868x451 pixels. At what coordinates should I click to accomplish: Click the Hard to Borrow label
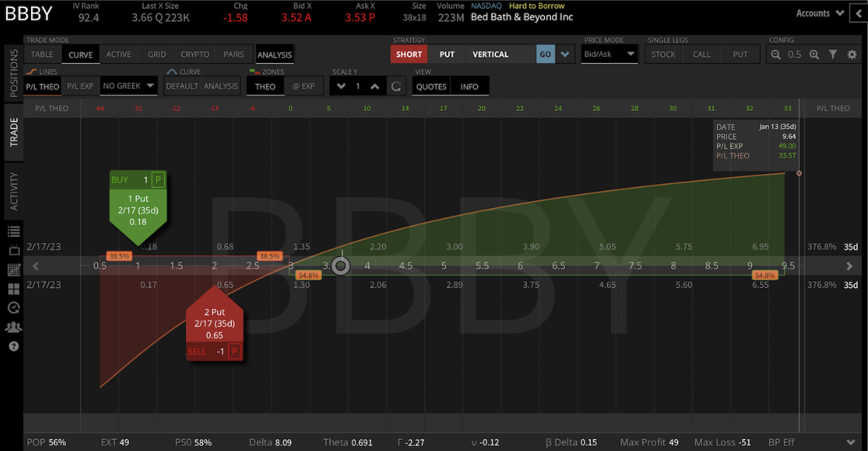tap(536, 6)
